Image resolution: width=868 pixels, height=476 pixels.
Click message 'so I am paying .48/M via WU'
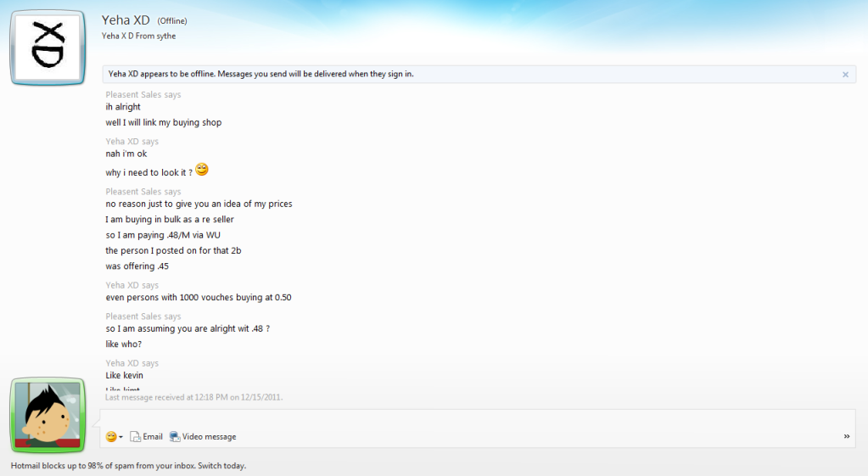pos(163,235)
